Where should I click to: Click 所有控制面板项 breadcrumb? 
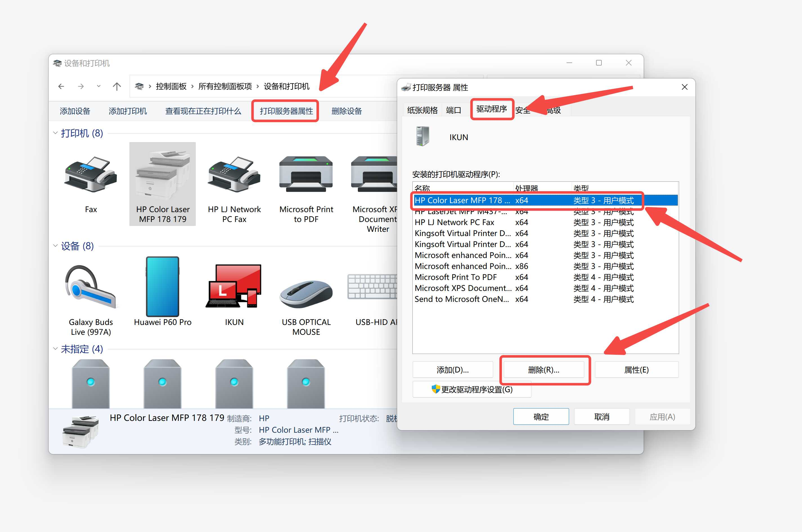coord(225,87)
